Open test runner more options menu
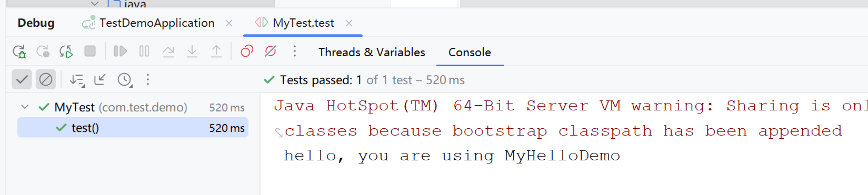This screenshot has width=868, height=195. coord(148,79)
